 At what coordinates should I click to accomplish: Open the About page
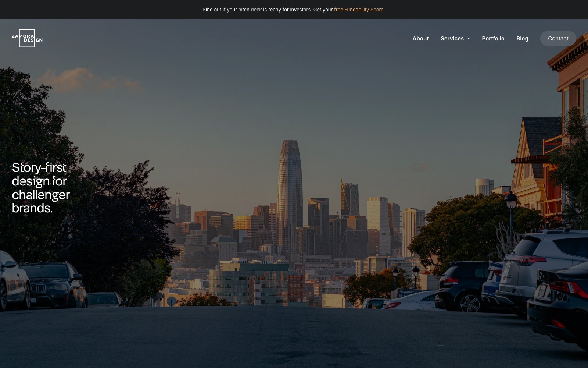pyautogui.click(x=420, y=38)
